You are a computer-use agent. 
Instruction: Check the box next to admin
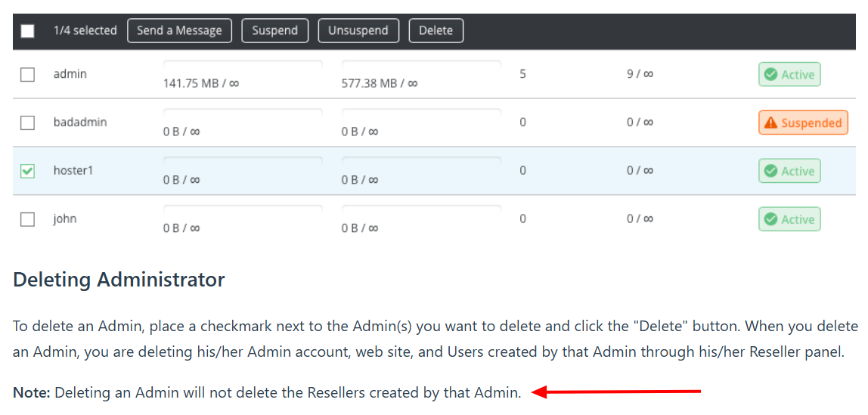click(x=28, y=75)
